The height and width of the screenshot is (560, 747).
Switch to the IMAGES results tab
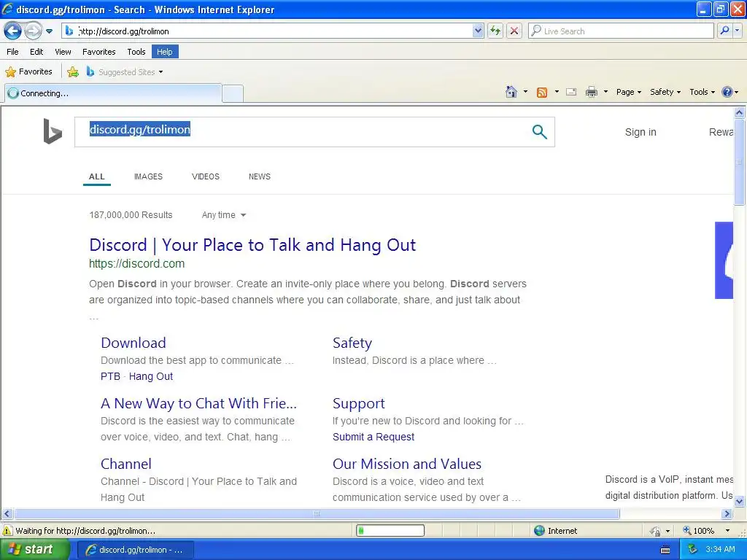(148, 176)
